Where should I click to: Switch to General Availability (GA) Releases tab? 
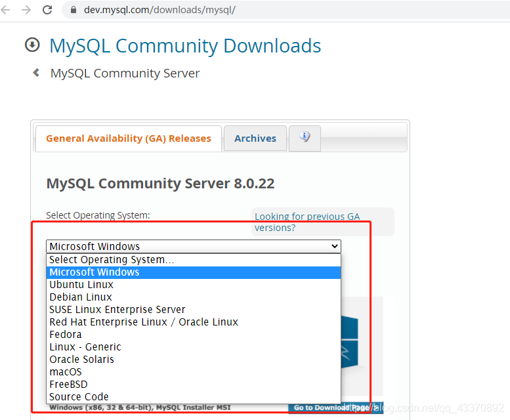tap(129, 138)
